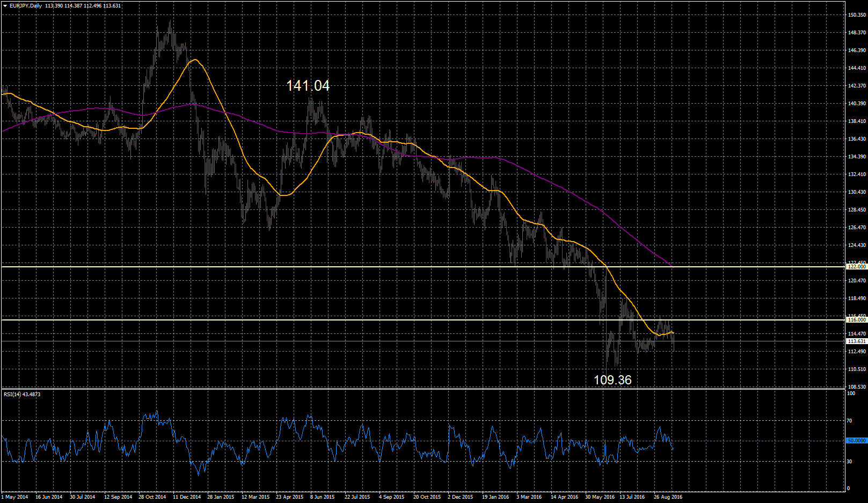
Task: Click the 26 Aug 2016 date label
Action: (x=668, y=497)
